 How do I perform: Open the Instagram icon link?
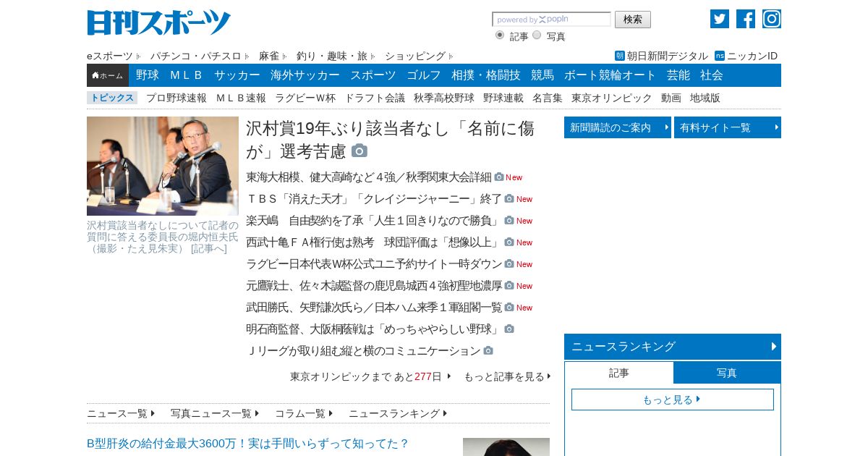click(771, 19)
